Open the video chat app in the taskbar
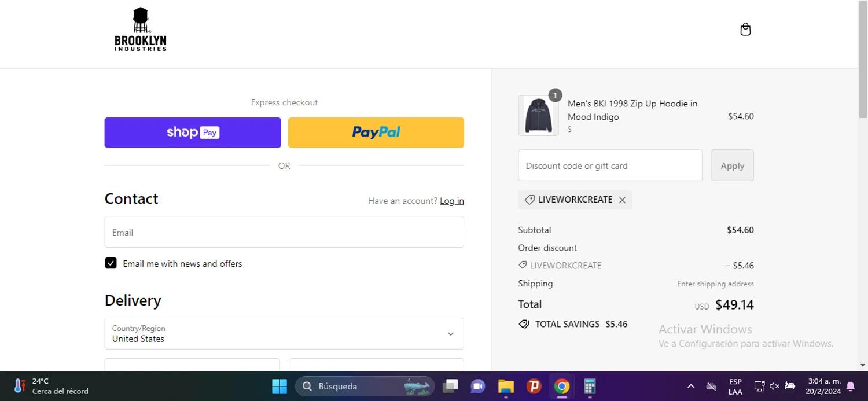This screenshot has width=868, height=401. pyautogui.click(x=478, y=386)
